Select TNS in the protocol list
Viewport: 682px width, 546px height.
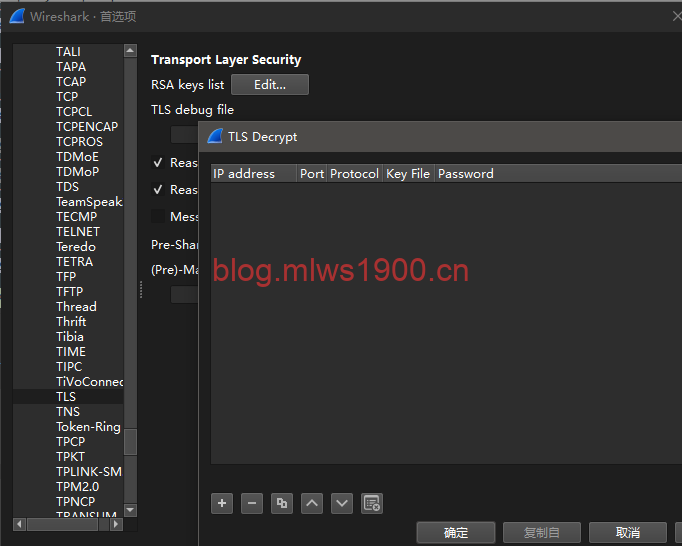(x=68, y=412)
